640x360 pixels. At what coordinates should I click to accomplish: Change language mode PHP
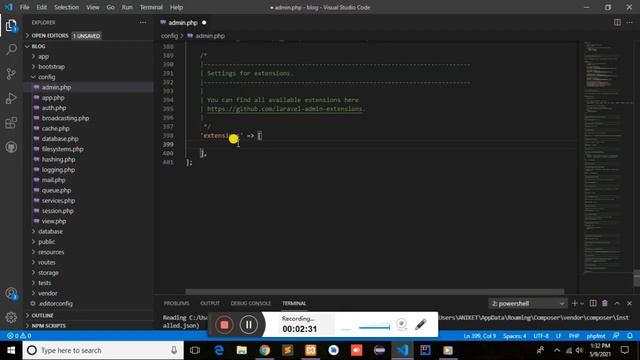(574, 336)
